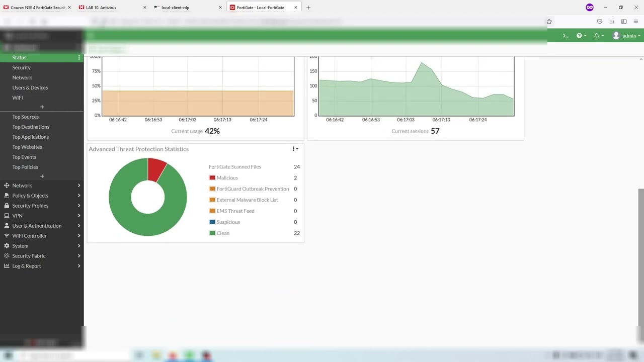Click the admin user avatar icon
Viewport: 644px width, 362px height.
(x=616, y=36)
